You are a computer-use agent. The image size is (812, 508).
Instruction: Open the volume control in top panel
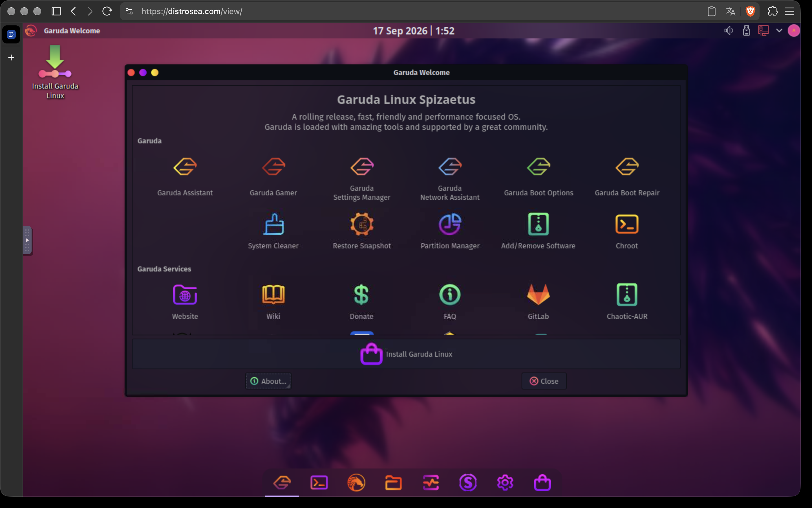729,30
